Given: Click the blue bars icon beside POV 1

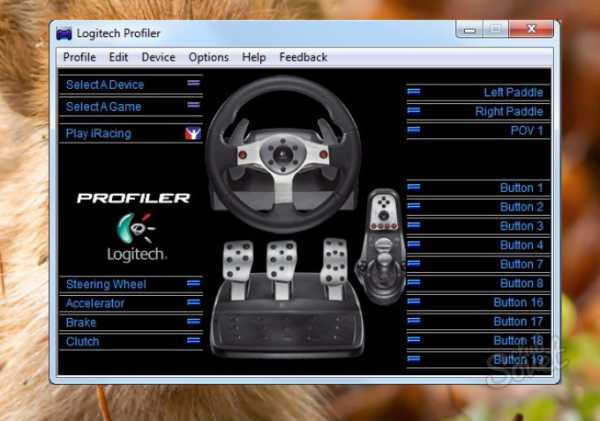Looking at the screenshot, I should coord(414,130).
